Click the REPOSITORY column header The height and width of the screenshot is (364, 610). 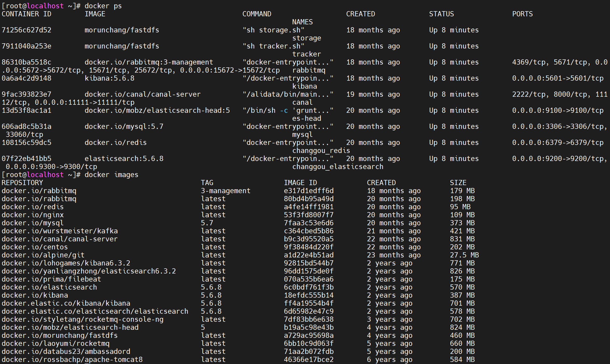click(x=22, y=183)
